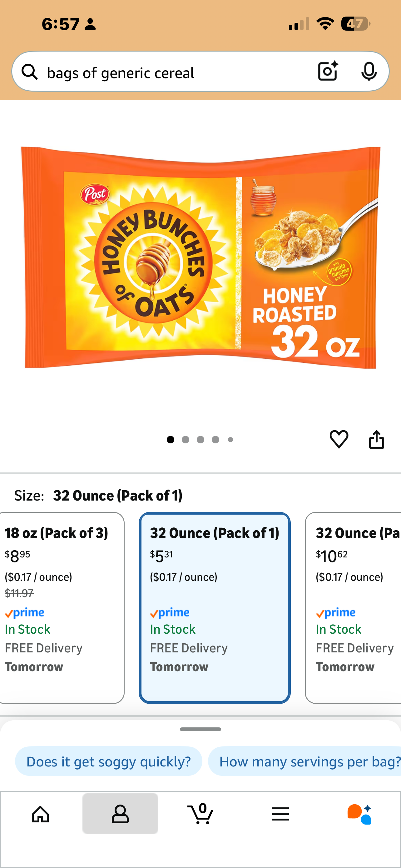The image size is (401, 868).
Task: Open the hamburger menu
Action: (280, 814)
